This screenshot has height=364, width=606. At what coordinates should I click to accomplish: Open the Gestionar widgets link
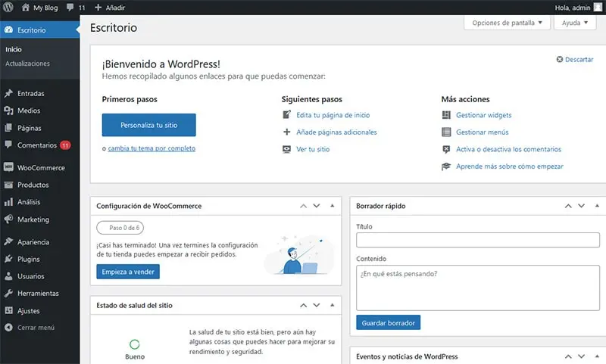pos(483,115)
